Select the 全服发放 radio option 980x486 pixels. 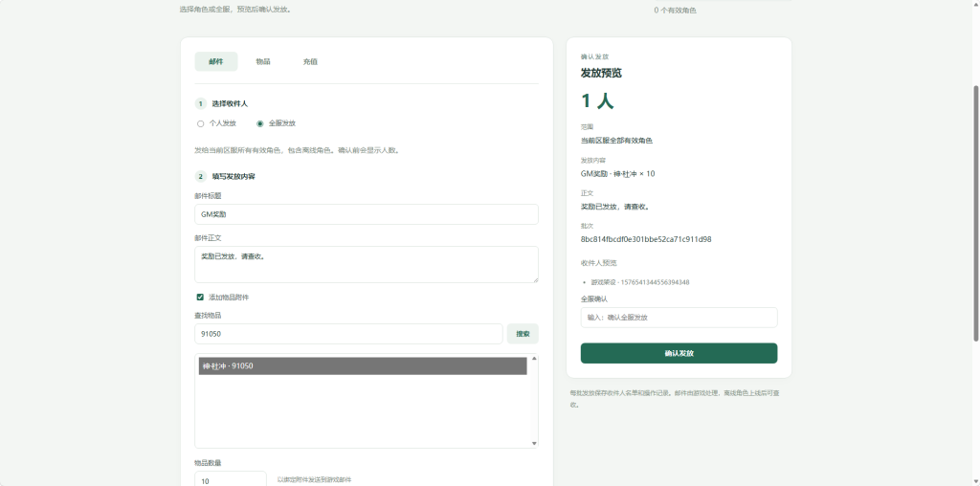pyautogui.click(x=260, y=123)
